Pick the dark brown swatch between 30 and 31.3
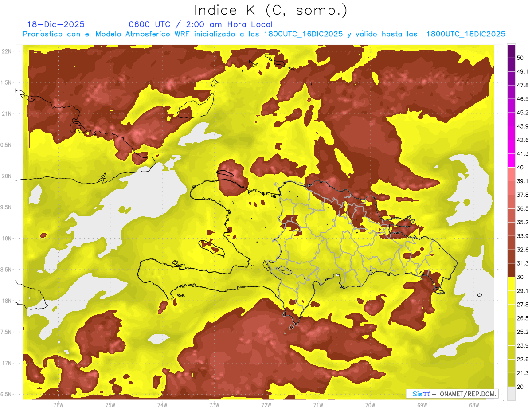The image size is (532, 411). [x=511, y=270]
